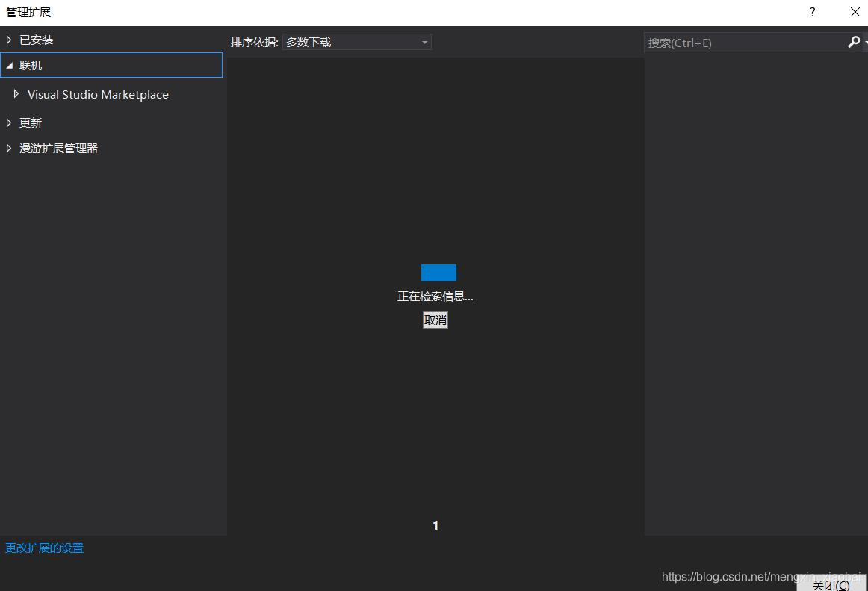Expand the 漫游扩展管理器 section
This screenshot has width=868, height=591.
tap(7, 148)
